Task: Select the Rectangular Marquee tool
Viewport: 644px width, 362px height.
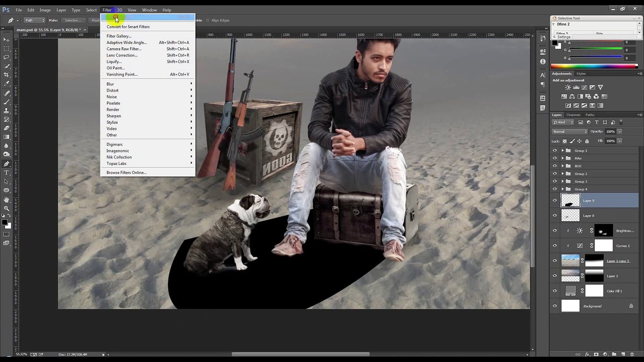Action: (x=7, y=48)
